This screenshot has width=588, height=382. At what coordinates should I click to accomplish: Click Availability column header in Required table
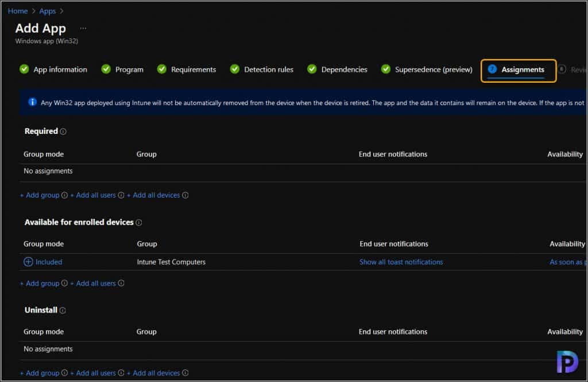pos(565,154)
